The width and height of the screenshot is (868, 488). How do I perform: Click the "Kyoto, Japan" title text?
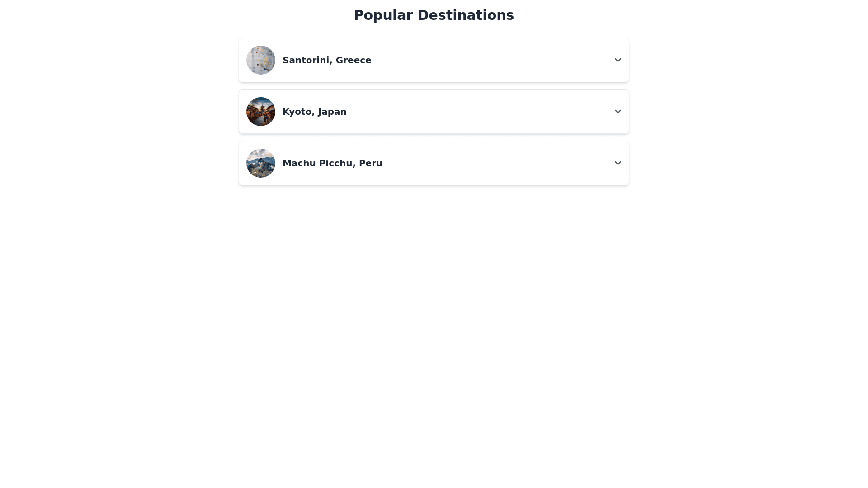click(x=314, y=112)
